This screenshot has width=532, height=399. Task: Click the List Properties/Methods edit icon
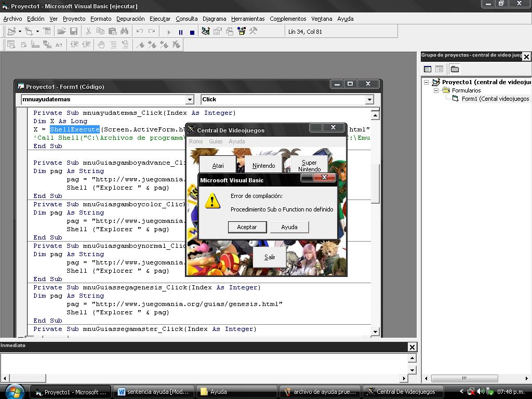click(x=11, y=45)
